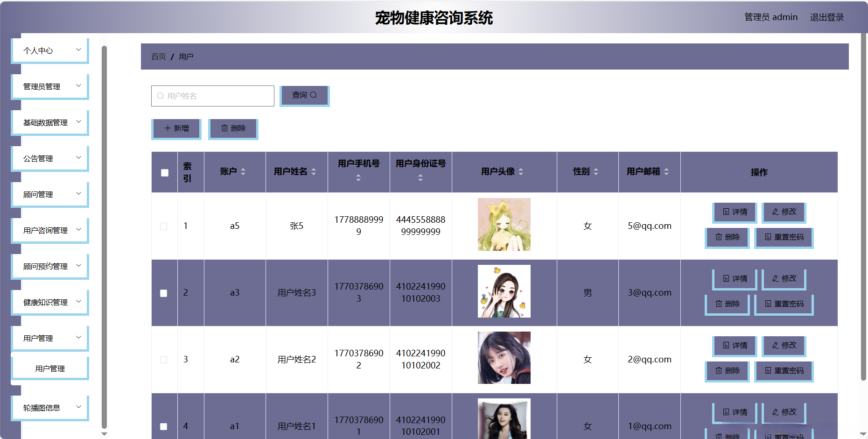Open 详情 for user 张5
Screen dimensions: 868x439
pyautogui.click(x=734, y=212)
